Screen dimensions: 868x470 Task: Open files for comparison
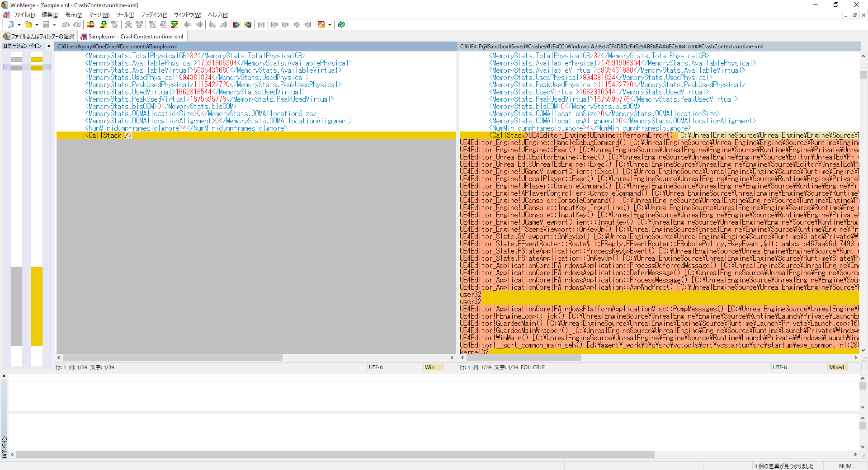pyautogui.click(x=28, y=25)
